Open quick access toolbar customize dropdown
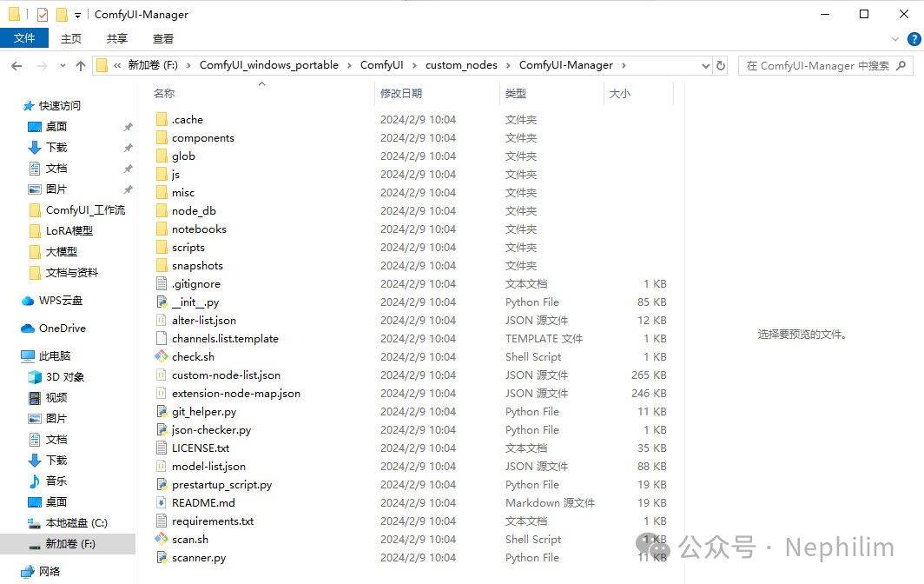Screen dimensions: 924x584 [77, 16]
